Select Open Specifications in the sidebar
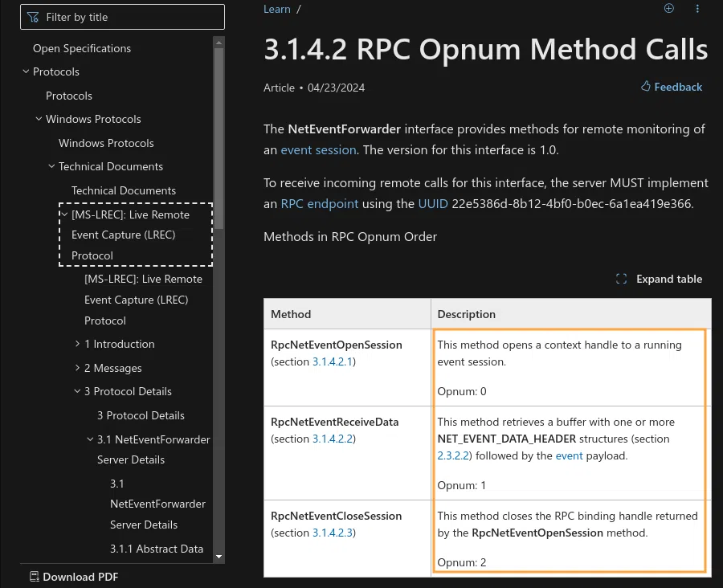Image resolution: width=723 pixels, height=588 pixels. [82, 48]
